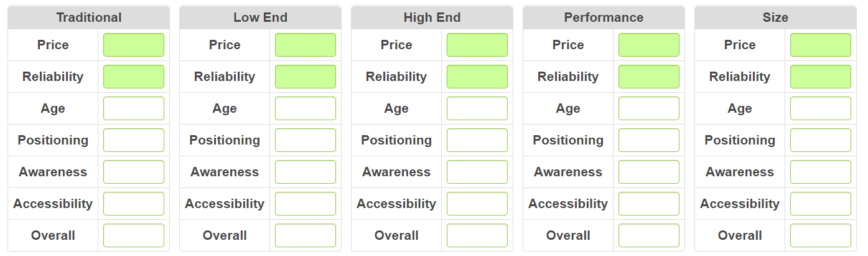Click the Traditional Age input box
868x256 pixels.
134,108
